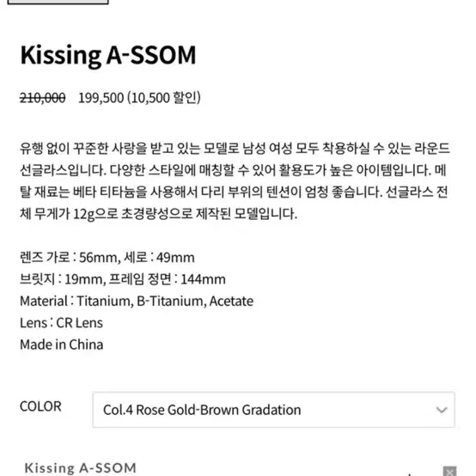Click the Material Titanium, B-Titanium, Acetate line
Image resolution: width=476 pixels, height=476 pixels.
pos(137,301)
